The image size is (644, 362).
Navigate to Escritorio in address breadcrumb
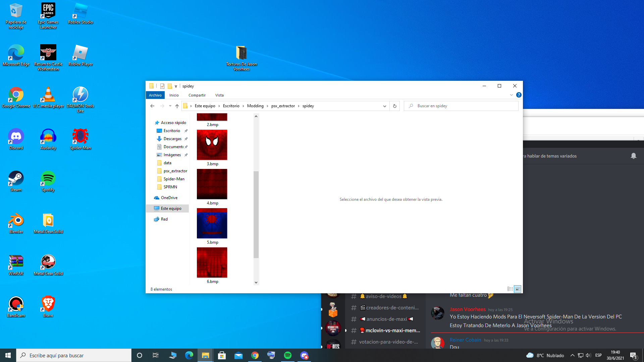pos(231,106)
